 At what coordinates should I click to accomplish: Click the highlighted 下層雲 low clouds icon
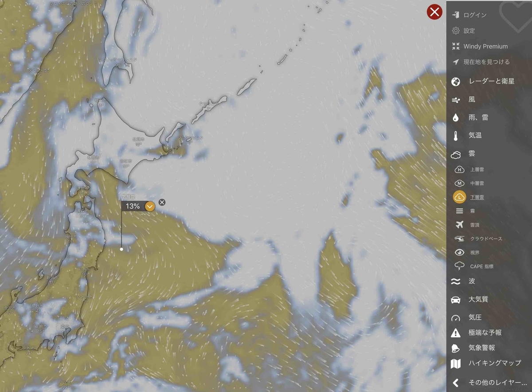point(460,197)
